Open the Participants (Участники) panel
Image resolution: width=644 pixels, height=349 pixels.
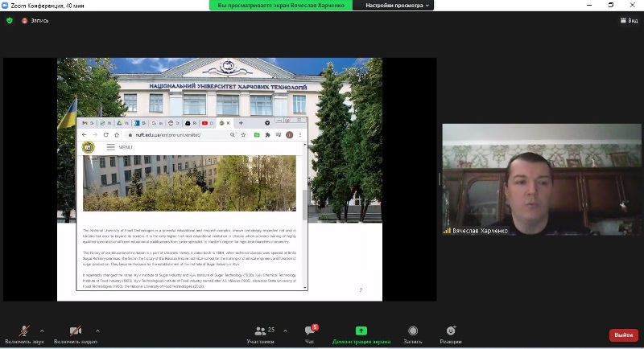[x=260, y=335]
